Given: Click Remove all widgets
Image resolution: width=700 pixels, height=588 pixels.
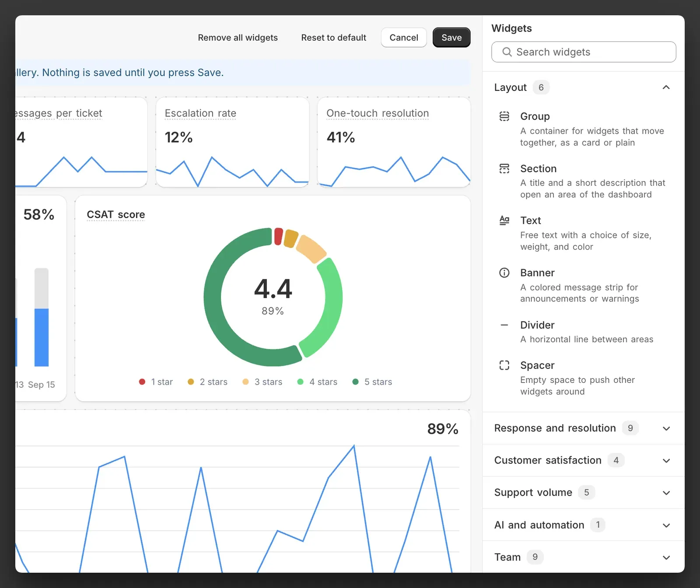Looking at the screenshot, I should tap(238, 38).
